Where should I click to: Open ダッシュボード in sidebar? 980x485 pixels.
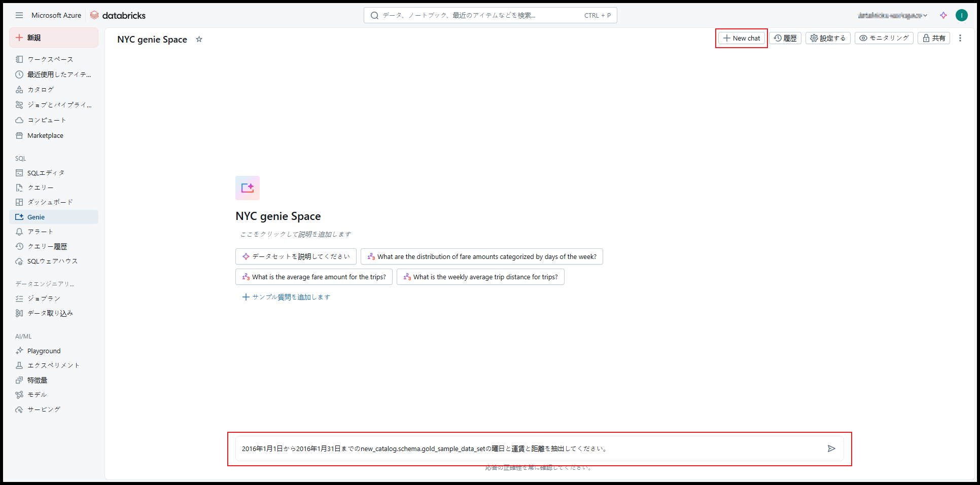coord(54,202)
